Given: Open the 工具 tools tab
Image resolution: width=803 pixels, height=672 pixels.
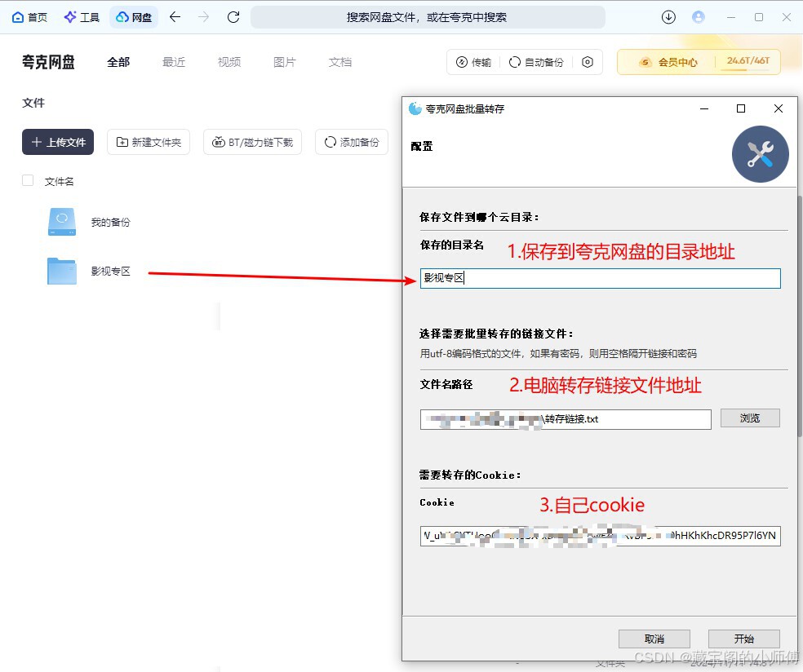Looking at the screenshot, I should pos(82,17).
